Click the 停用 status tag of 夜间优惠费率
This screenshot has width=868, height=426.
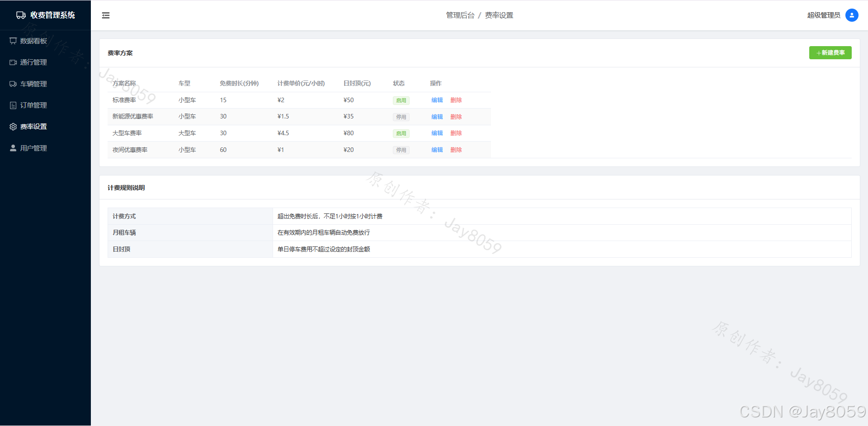click(401, 150)
